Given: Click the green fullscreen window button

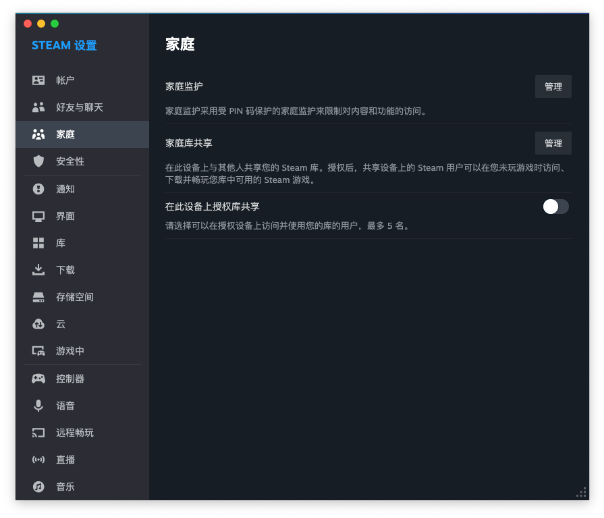Looking at the screenshot, I should (x=55, y=24).
